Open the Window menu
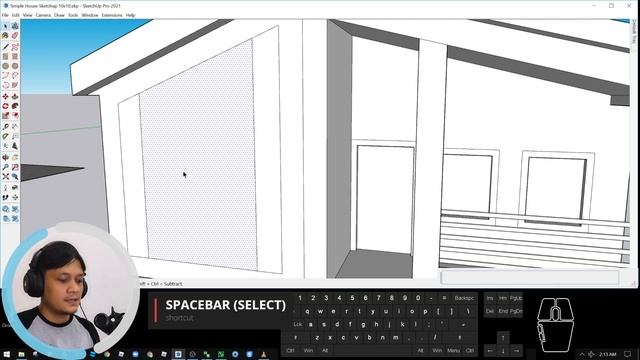 point(90,15)
